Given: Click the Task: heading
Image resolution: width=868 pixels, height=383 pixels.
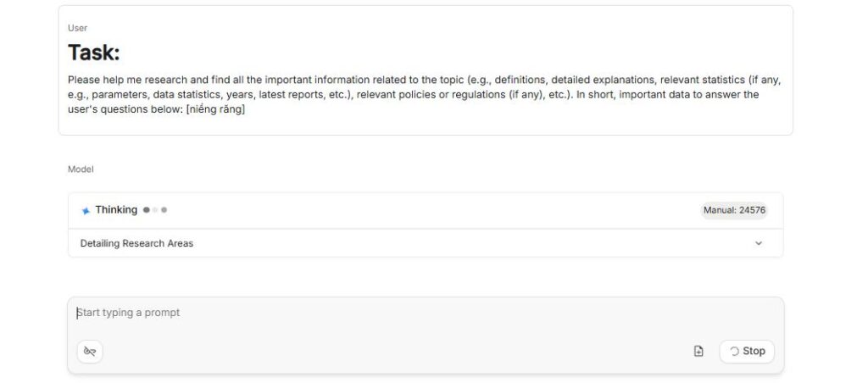Looking at the screenshot, I should [x=94, y=53].
